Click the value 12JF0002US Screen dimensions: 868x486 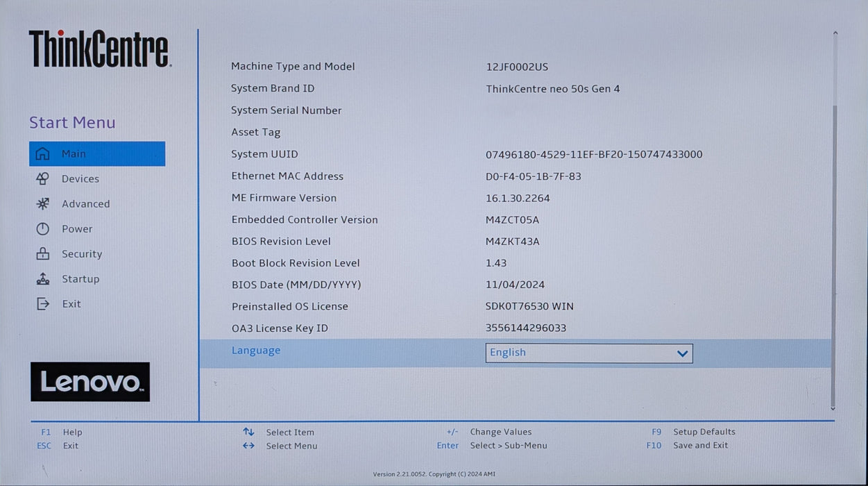click(517, 67)
